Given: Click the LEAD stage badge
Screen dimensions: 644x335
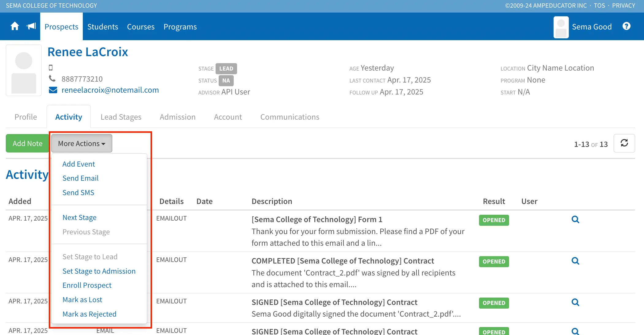Looking at the screenshot, I should 226,69.
